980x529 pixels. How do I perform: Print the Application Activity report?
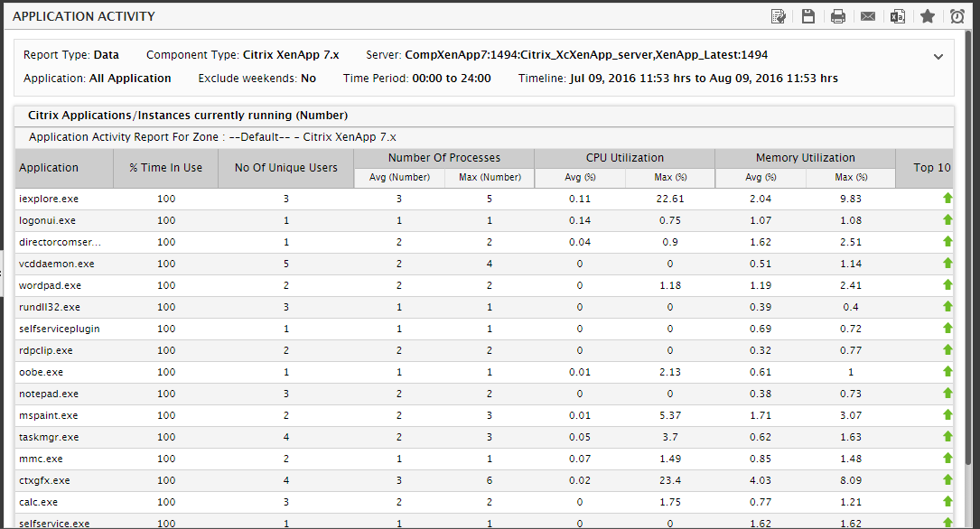point(838,16)
